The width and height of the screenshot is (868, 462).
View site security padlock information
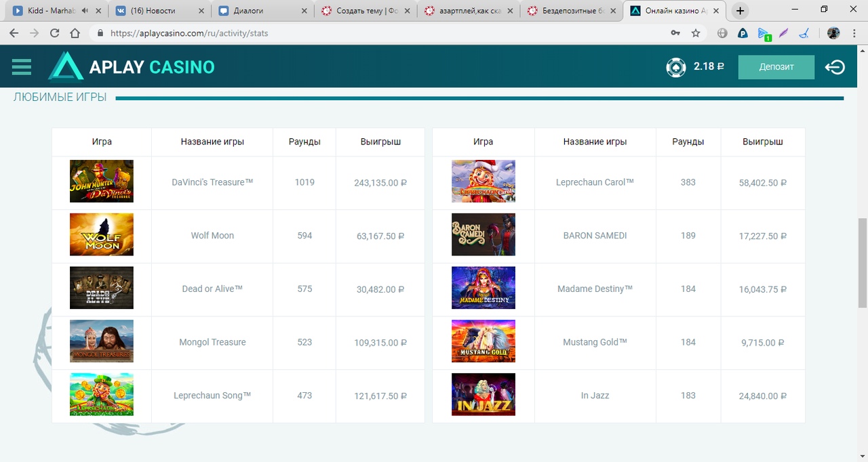[x=100, y=33]
